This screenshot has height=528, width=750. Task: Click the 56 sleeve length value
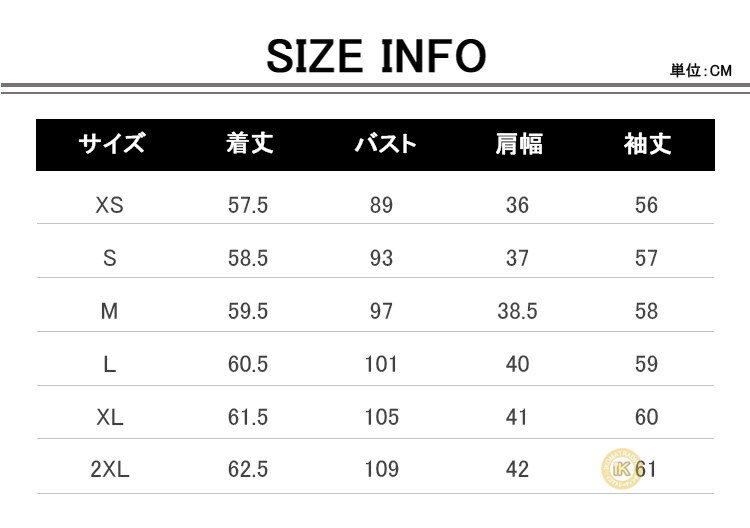647,205
